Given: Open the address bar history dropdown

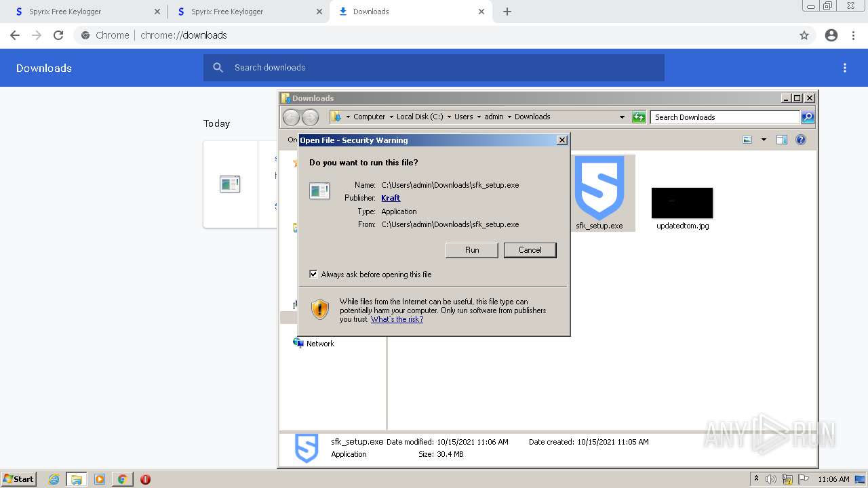Looking at the screenshot, I should point(622,117).
